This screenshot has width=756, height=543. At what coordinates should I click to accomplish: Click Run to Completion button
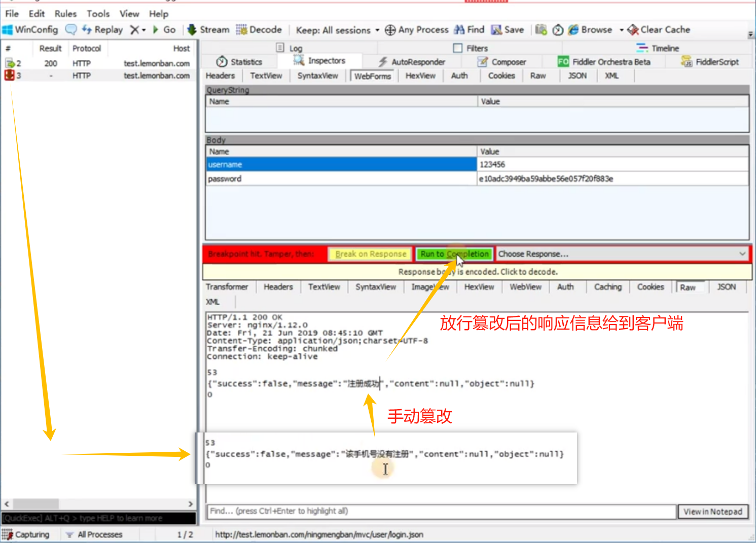[x=454, y=254]
